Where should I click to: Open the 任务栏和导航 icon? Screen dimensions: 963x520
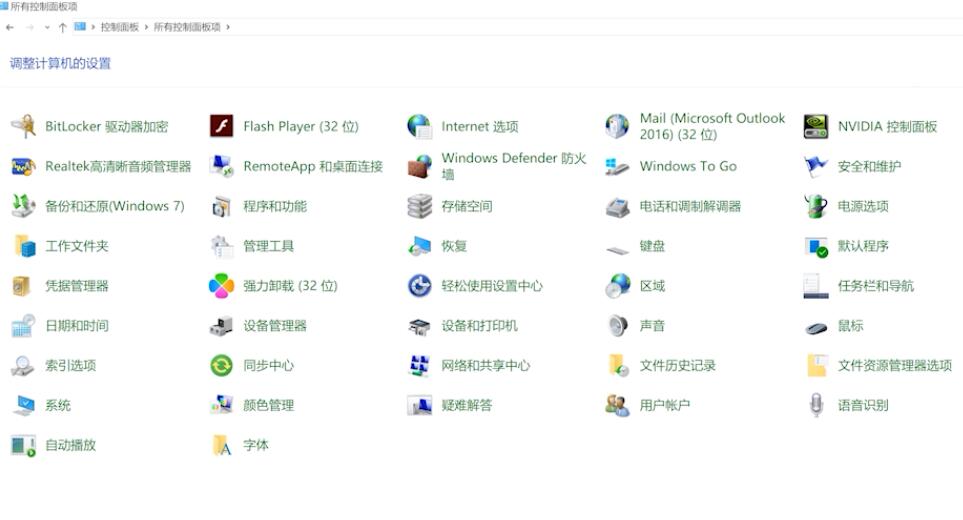coord(816,286)
